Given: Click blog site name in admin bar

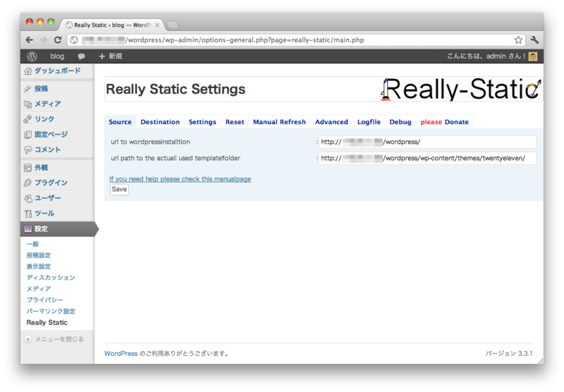Looking at the screenshot, I should click(x=57, y=56).
